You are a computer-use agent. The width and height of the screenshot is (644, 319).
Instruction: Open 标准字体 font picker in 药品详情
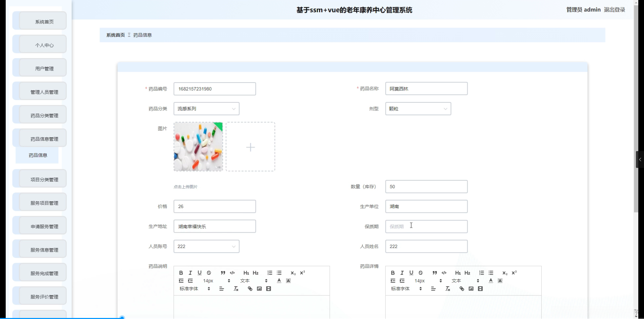(406, 289)
